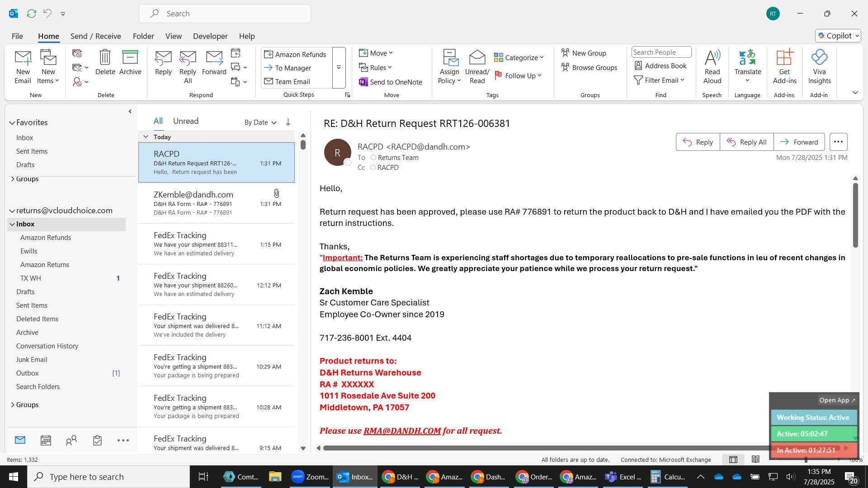Open the View ribbon tab
The height and width of the screenshot is (488, 868).
(x=174, y=36)
